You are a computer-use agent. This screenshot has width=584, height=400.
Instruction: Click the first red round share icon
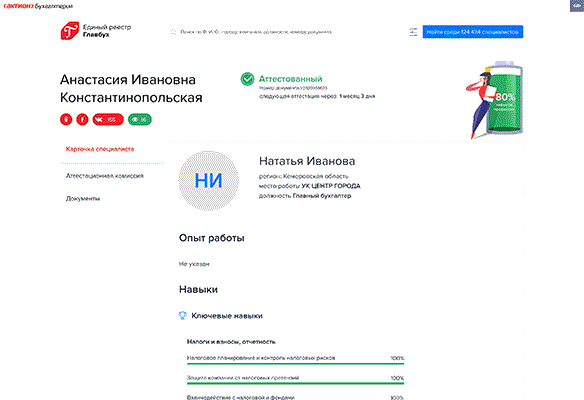(x=66, y=120)
